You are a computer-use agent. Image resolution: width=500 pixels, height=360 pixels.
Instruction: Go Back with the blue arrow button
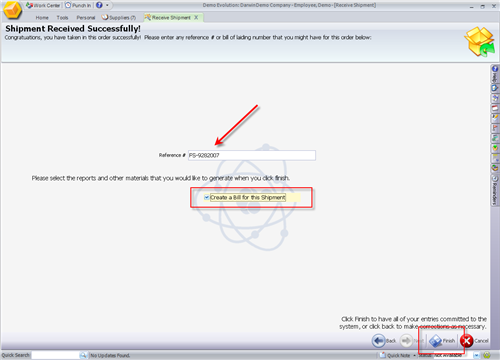(384, 341)
